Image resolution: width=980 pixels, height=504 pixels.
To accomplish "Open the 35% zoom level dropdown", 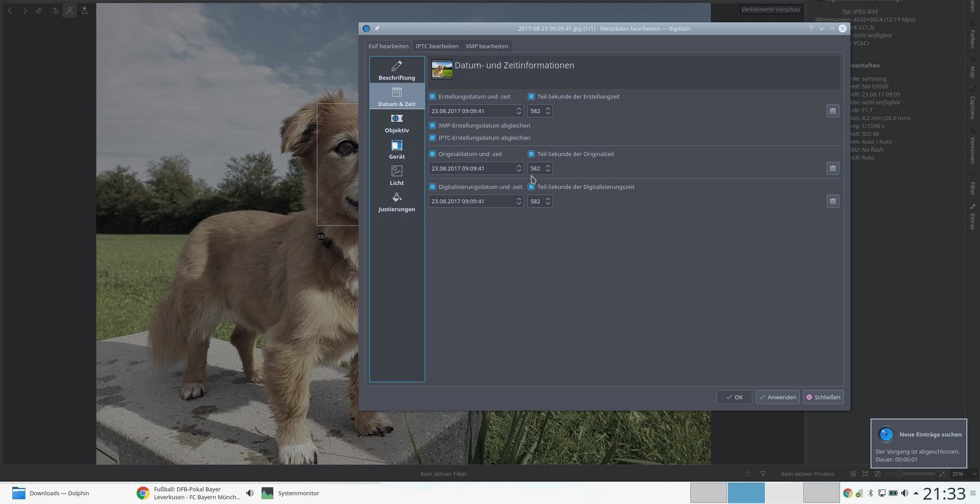I will pos(964,474).
